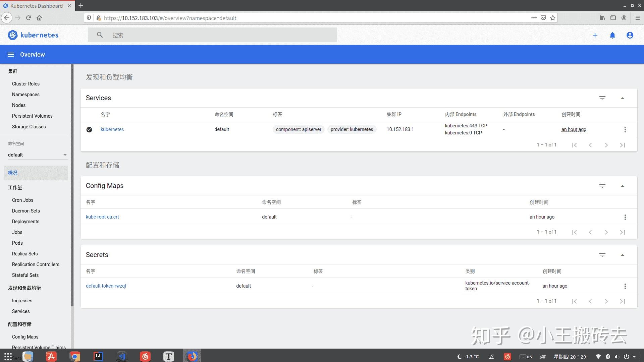Go to next page in Secrets pagination
Screen dimensions: 644x362
tap(606, 301)
